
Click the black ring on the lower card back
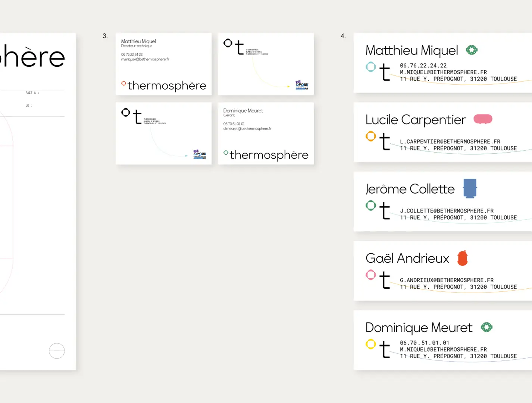tap(126, 112)
